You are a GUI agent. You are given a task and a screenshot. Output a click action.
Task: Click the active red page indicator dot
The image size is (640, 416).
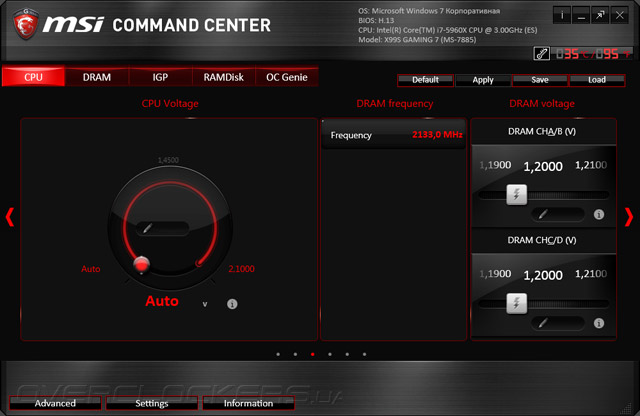(313, 354)
